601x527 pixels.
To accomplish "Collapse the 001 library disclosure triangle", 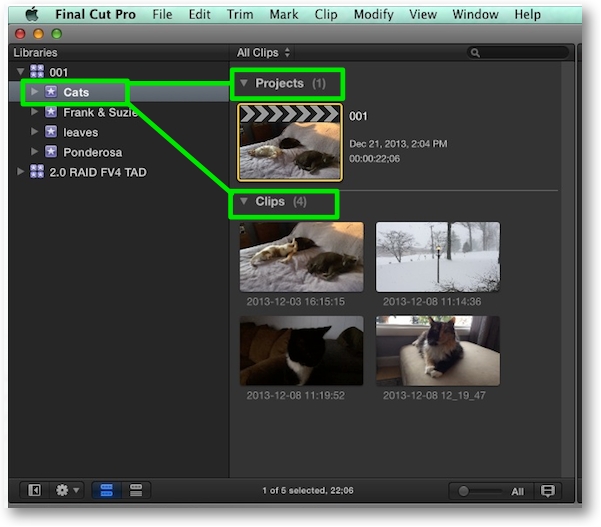I will click(x=21, y=71).
